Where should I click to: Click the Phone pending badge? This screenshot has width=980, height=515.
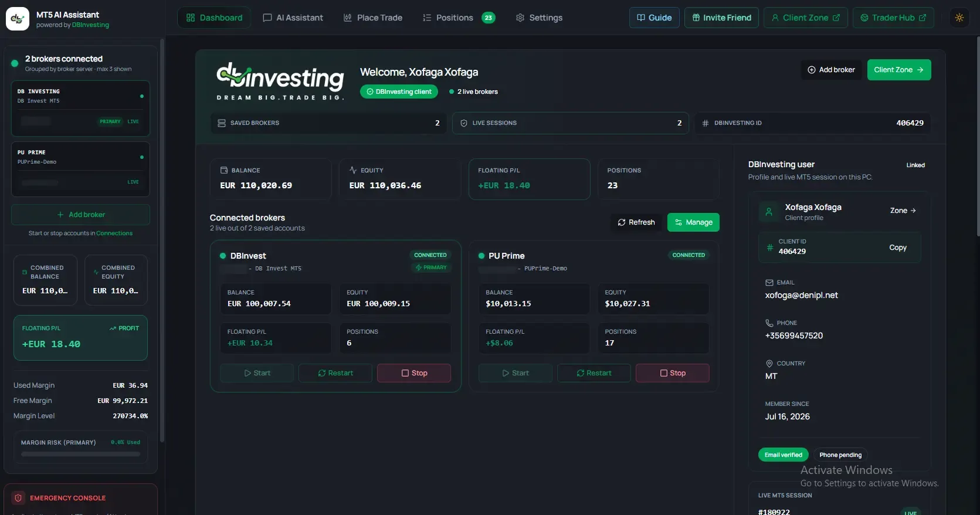840,455
